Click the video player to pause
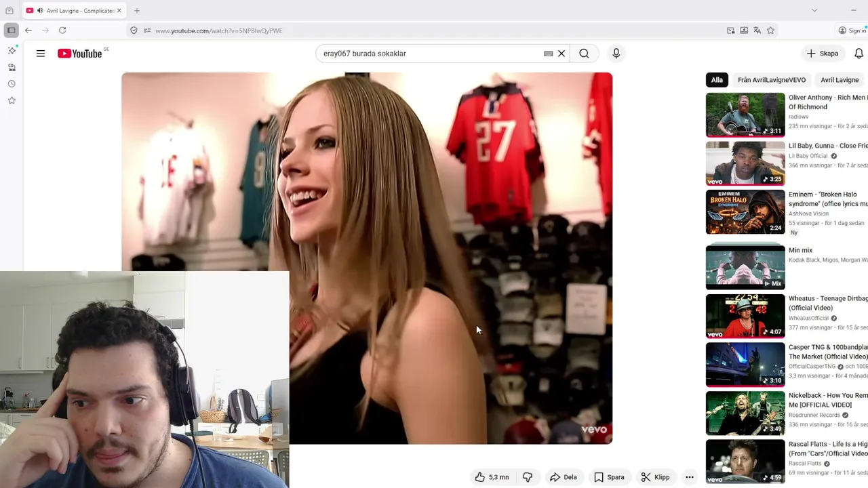 [367, 258]
